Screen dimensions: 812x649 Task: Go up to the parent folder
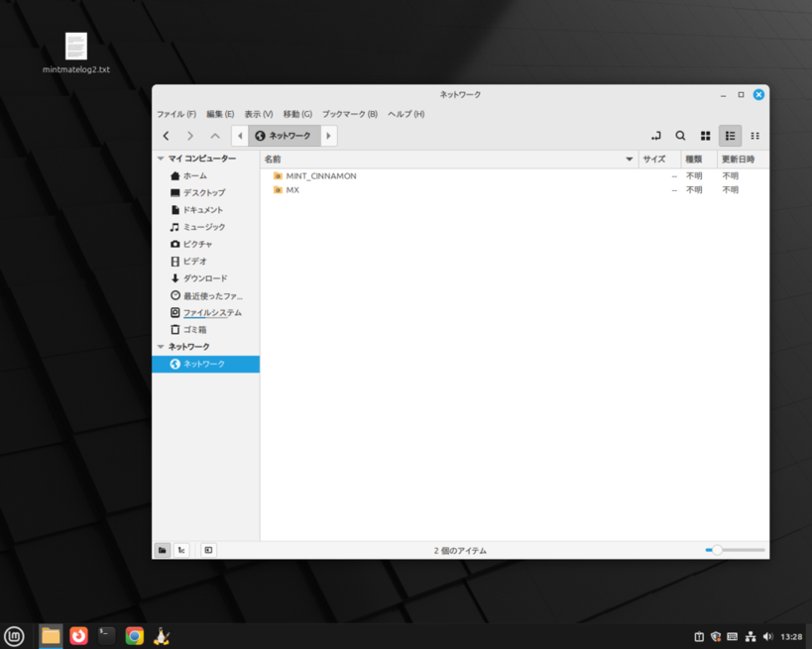tap(215, 136)
